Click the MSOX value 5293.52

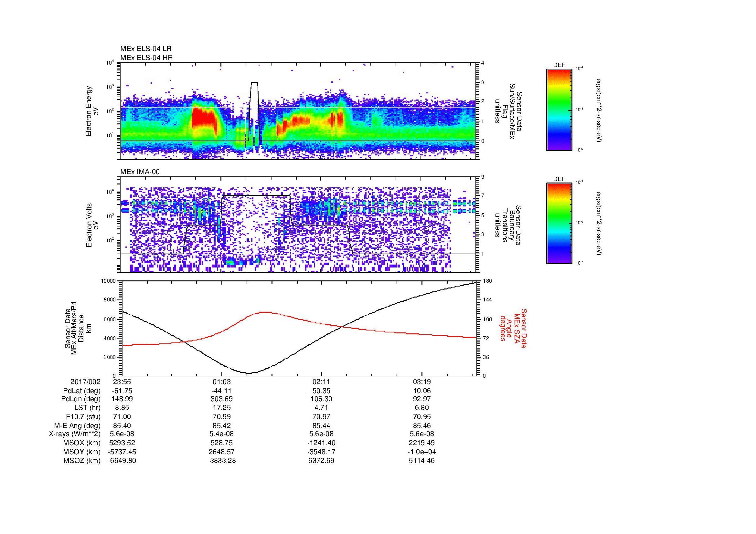coord(122,443)
